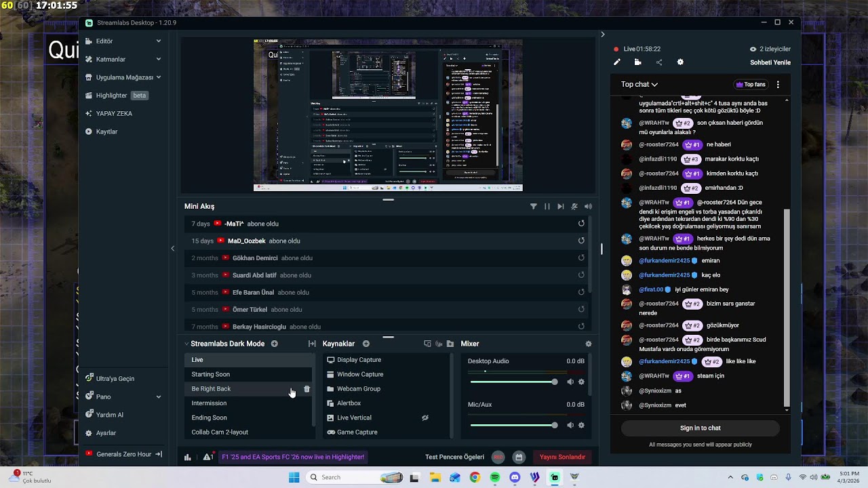Adjust the Mic/Aux volume slider

(x=513, y=425)
